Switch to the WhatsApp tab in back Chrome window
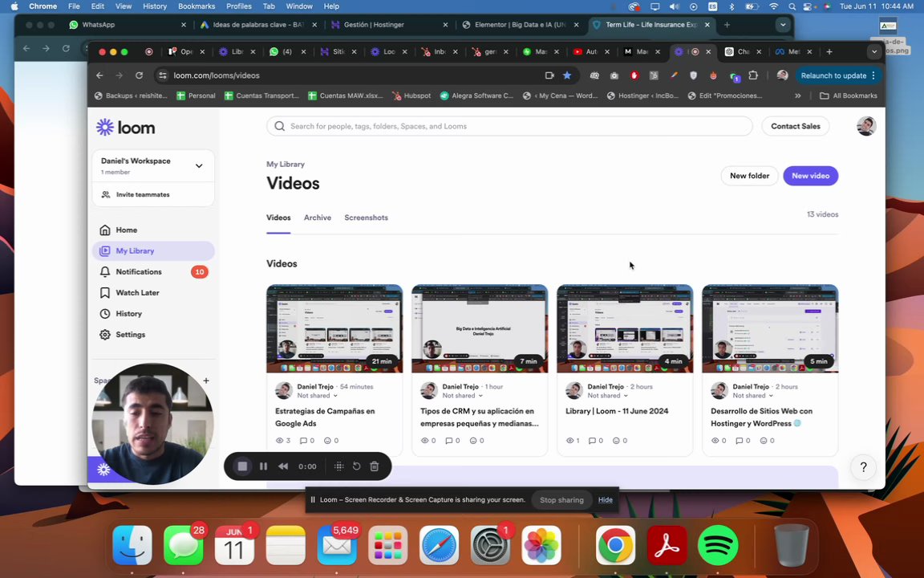 [x=128, y=25]
